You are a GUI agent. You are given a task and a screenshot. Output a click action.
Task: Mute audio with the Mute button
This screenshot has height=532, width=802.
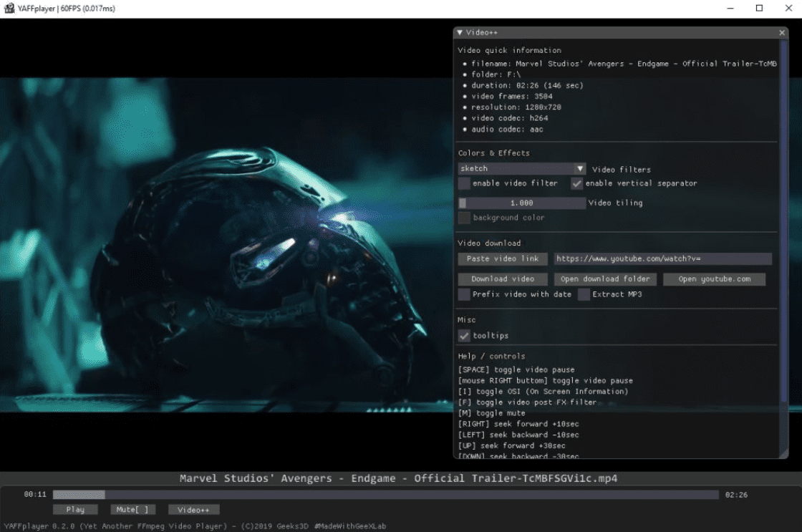coord(133,510)
